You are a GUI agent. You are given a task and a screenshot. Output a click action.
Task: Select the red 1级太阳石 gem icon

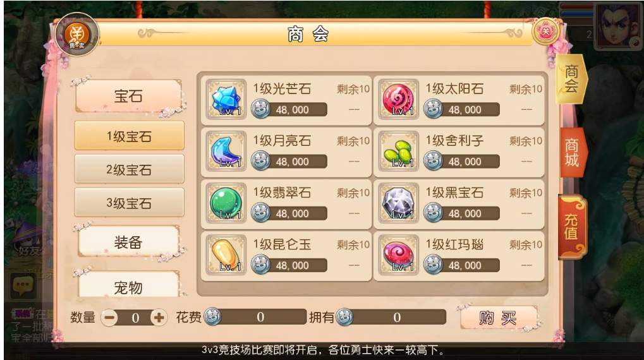coord(398,99)
